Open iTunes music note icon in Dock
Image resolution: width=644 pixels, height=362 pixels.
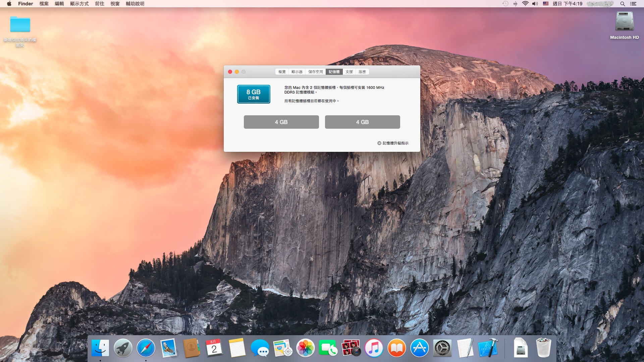(374, 348)
